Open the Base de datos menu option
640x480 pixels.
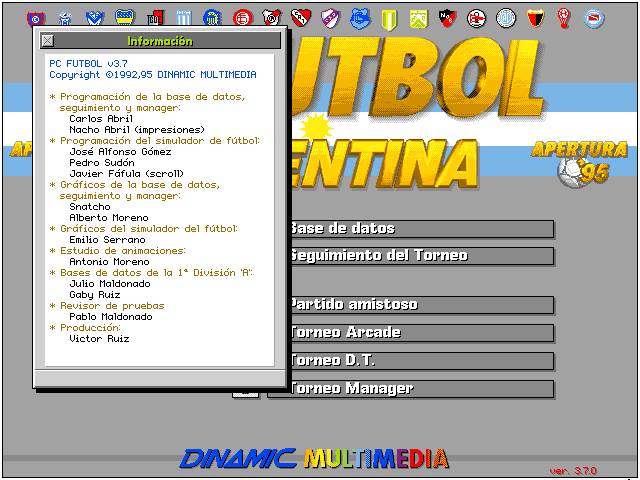(x=411, y=229)
